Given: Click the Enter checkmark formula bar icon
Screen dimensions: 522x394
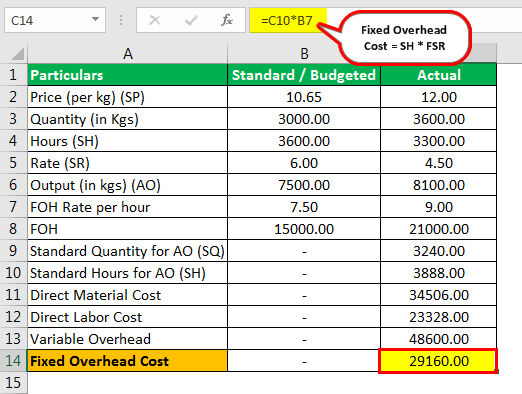Looking at the screenshot, I should point(191,20).
